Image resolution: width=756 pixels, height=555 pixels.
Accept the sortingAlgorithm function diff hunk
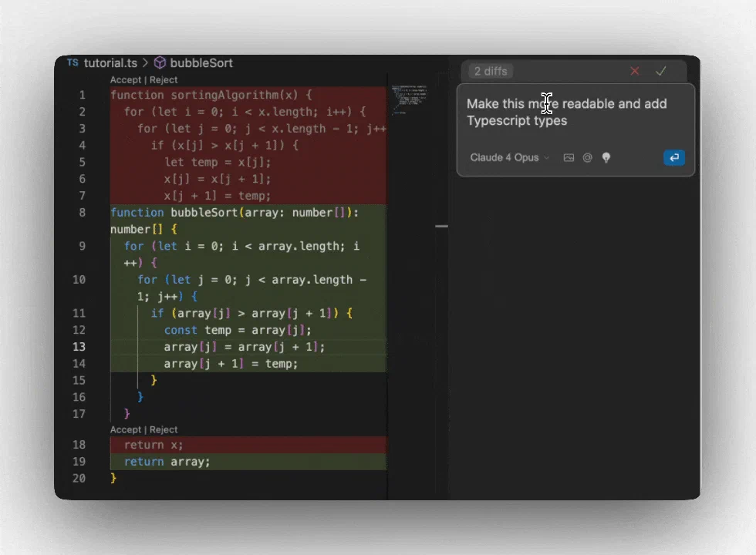pyautogui.click(x=125, y=80)
